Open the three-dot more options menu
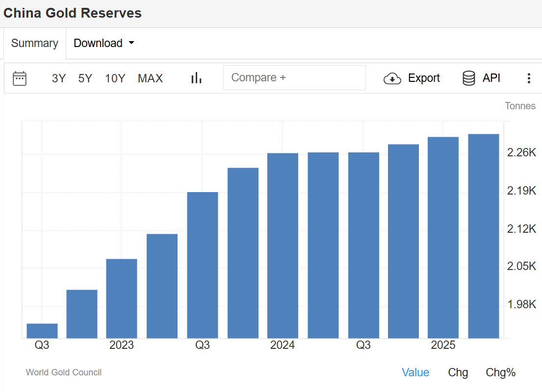 click(529, 78)
